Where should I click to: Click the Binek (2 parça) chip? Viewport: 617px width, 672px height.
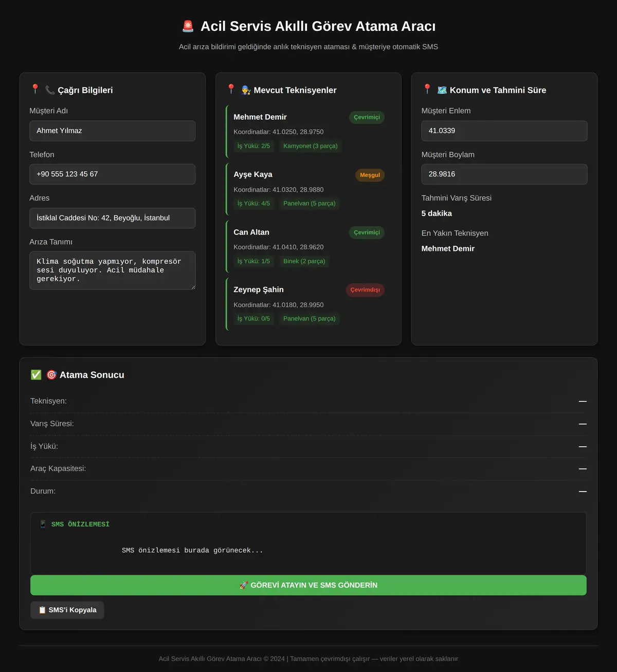pos(304,261)
